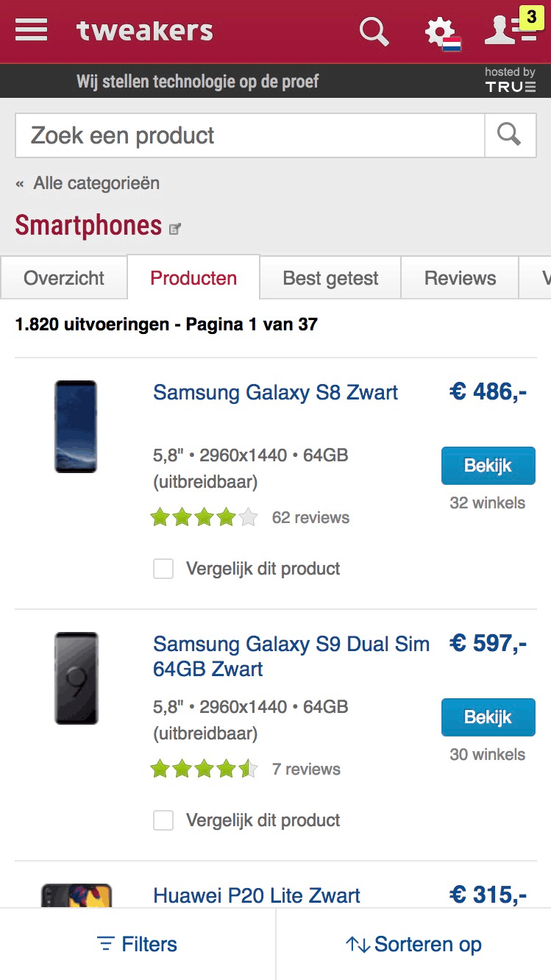
Task: Open the hamburger navigation menu
Action: click(31, 30)
